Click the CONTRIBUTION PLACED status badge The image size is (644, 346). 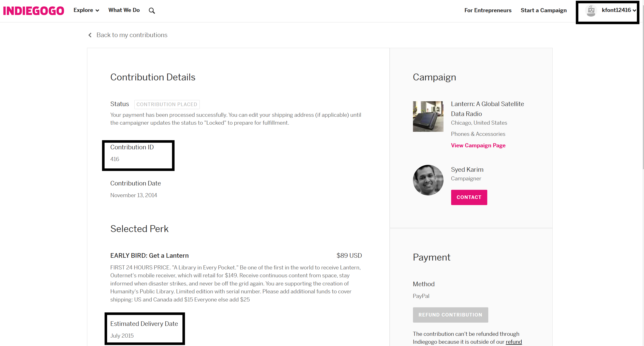(167, 104)
